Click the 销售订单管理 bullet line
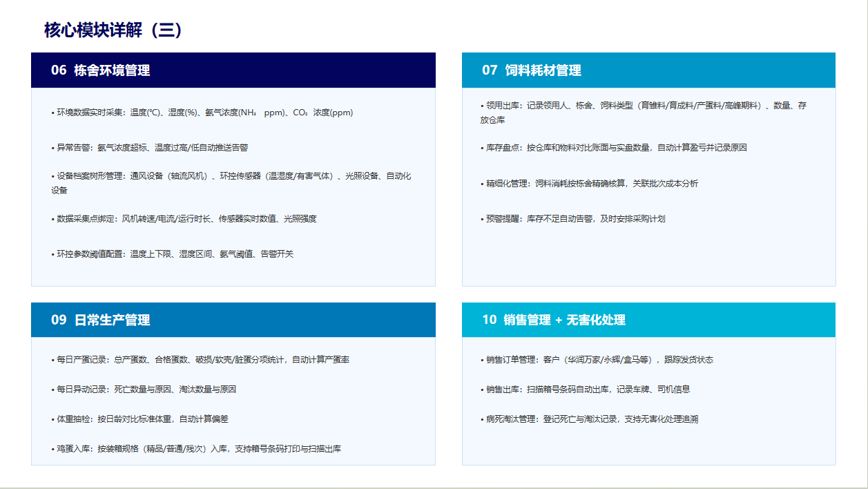 (597, 360)
